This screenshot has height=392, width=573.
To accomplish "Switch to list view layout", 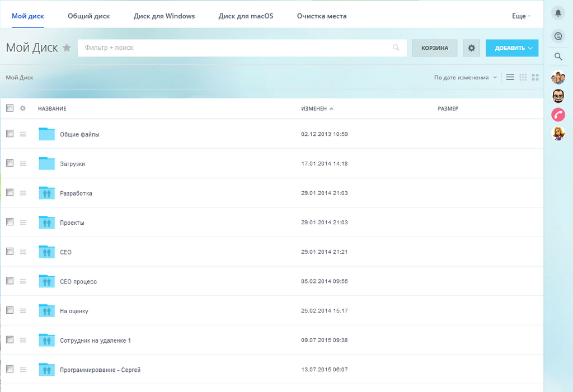I will (x=510, y=77).
